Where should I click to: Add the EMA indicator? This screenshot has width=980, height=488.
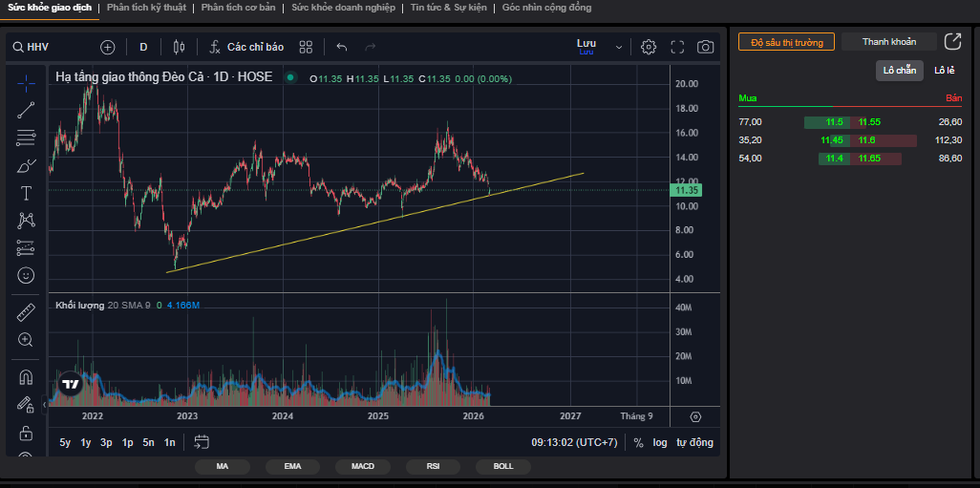tap(292, 466)
